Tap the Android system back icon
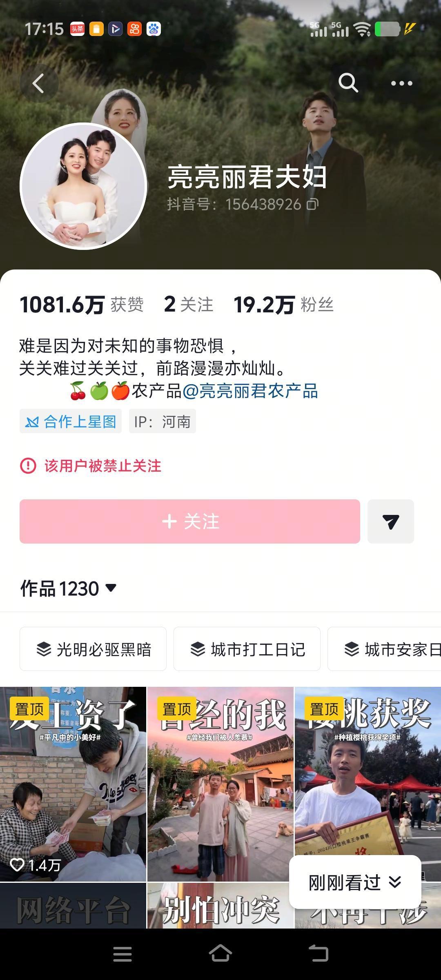Image resolution: width=441 pixels, height=980 pixels. [318, 954]
